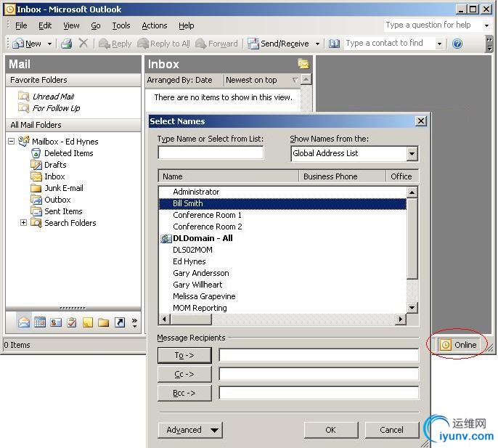498x448 pixels.
Task: Open the Send/Receive dropdown arrow
Action: click(x=317, y=44)
